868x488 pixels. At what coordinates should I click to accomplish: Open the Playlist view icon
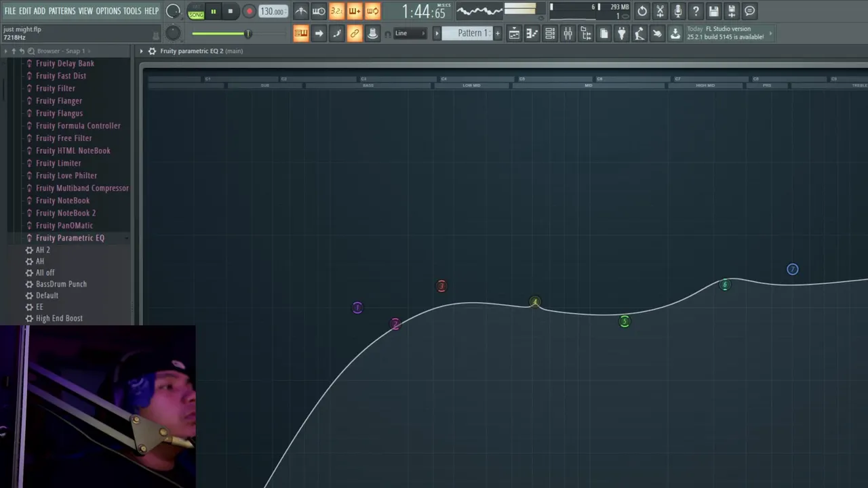pyautogui.click(x=514, y=33)
